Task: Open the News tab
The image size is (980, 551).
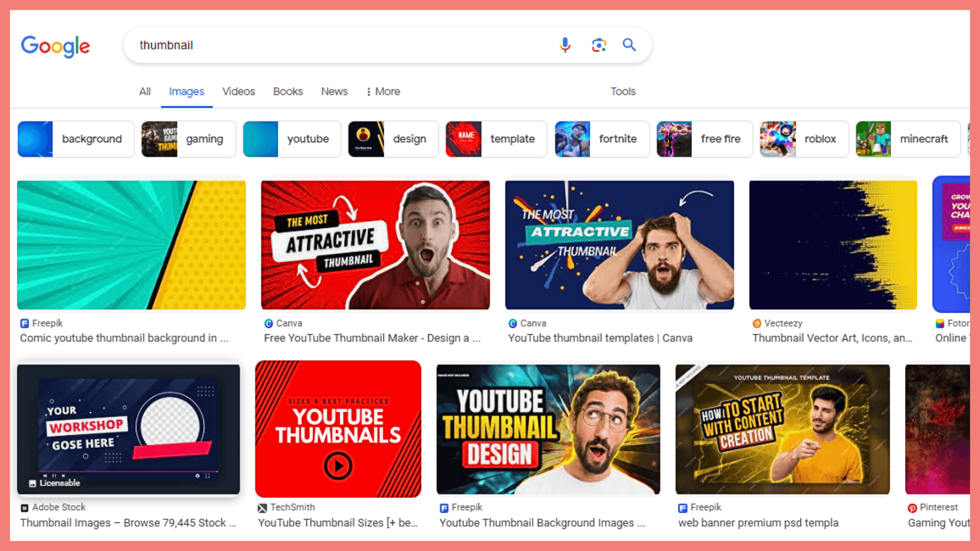Action: point(334,91)
